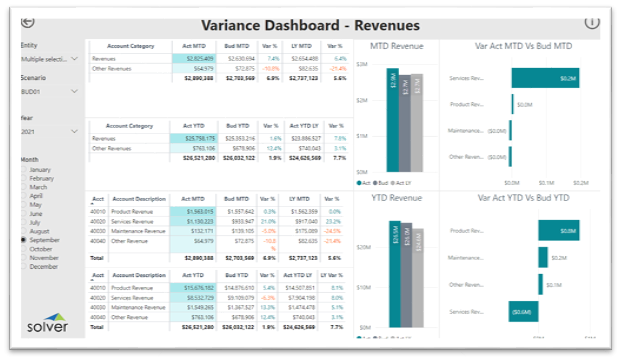The height and width of the screenshot is (361, 621).
Task: Sort by Act YTD LY in category table
Action: click(x=304, y=126)
